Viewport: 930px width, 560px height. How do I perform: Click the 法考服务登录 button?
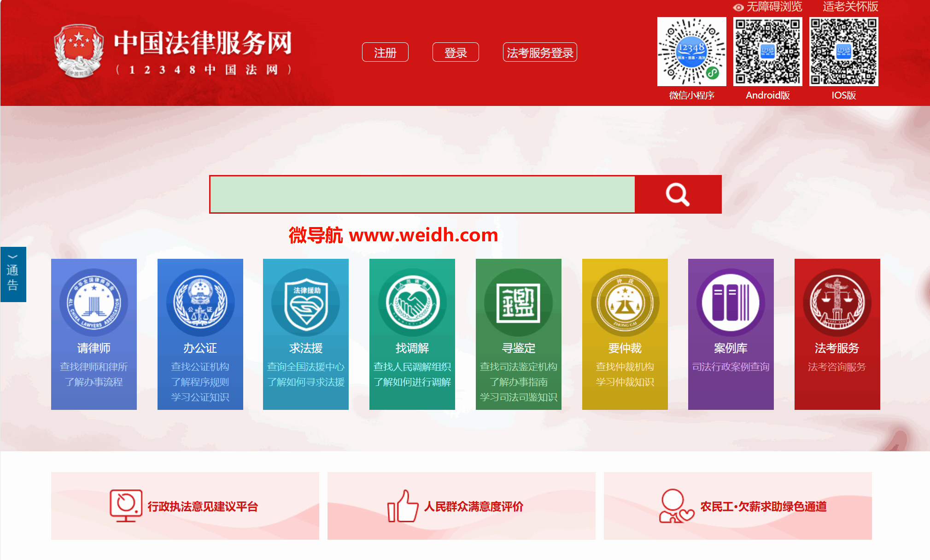540,52
